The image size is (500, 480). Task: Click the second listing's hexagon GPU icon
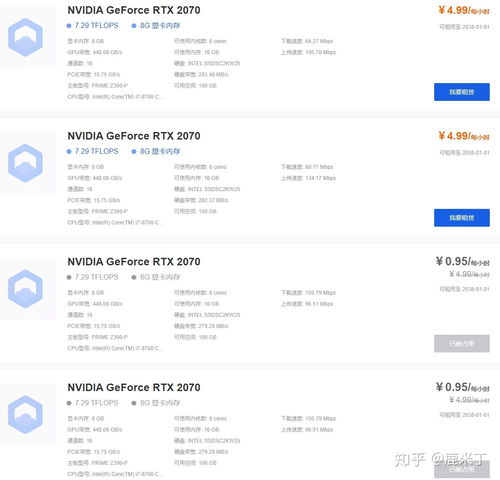(x=25, y=163)
